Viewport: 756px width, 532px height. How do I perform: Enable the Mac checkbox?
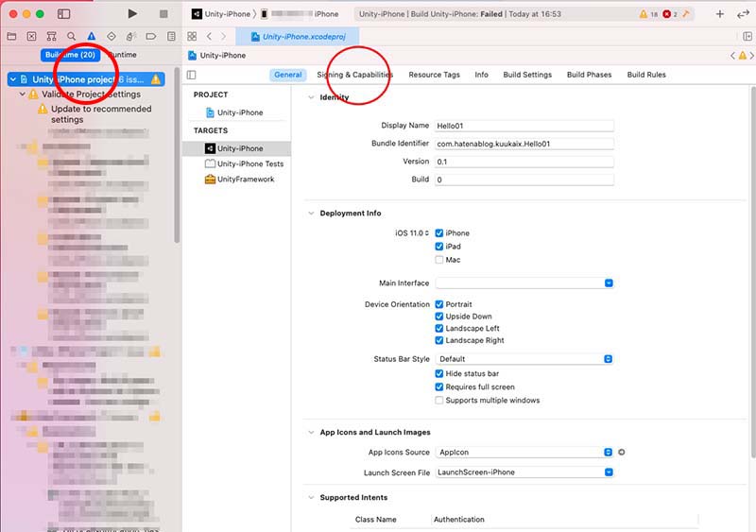point(438,260)
